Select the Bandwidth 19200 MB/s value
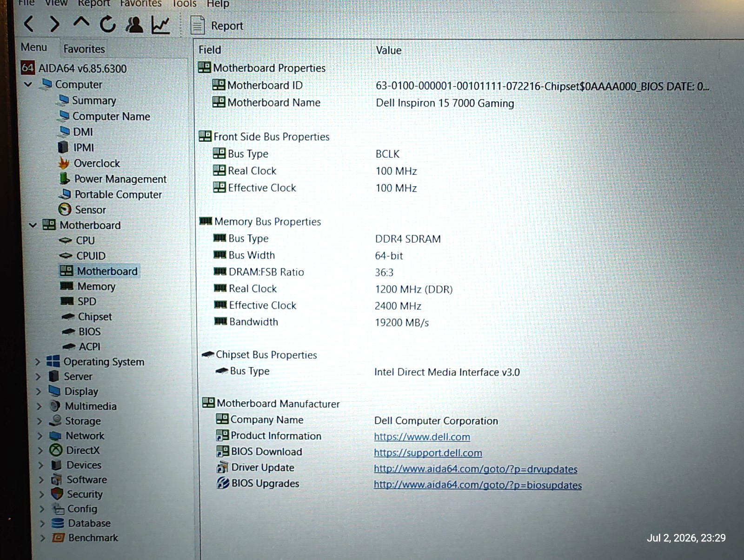 [402, 323]
